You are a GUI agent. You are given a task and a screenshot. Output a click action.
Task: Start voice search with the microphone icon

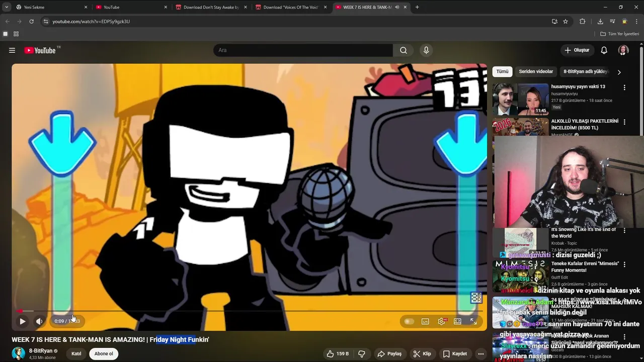426,50
